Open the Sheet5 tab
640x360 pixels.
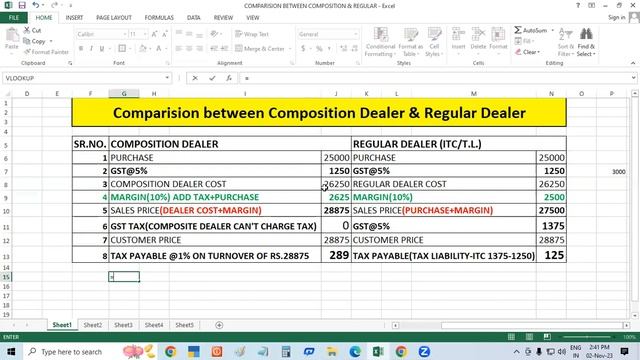point(184,325)
